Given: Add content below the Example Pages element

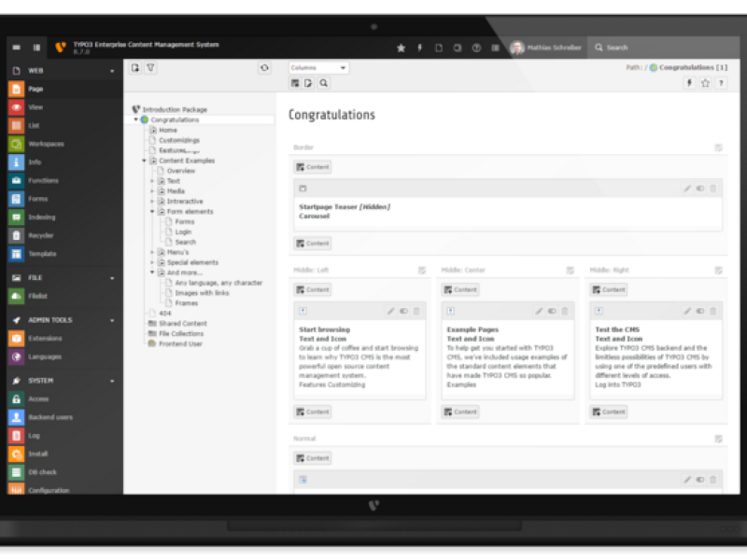Looking at the screenshot, I should pos(460,412).
